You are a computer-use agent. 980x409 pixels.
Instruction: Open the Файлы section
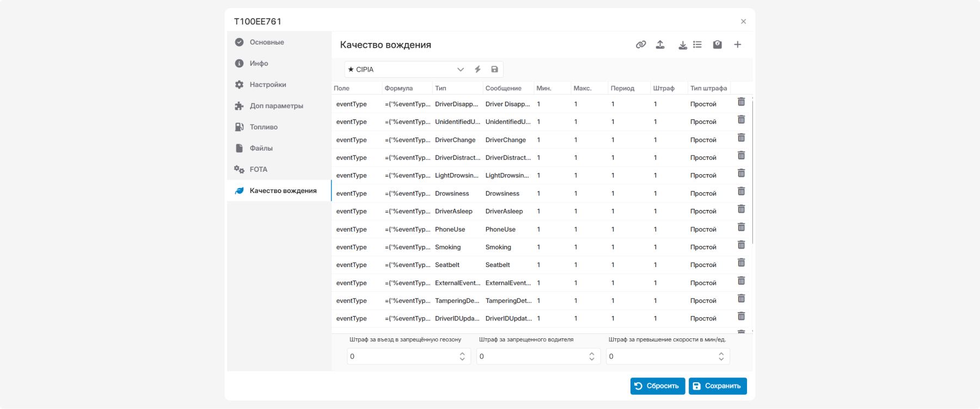279,148
